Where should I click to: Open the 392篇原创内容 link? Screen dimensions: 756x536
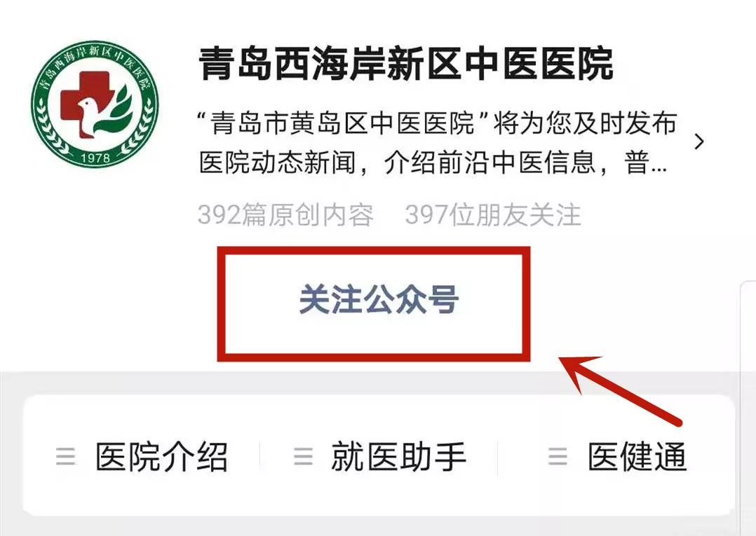(x=285, y=215)
